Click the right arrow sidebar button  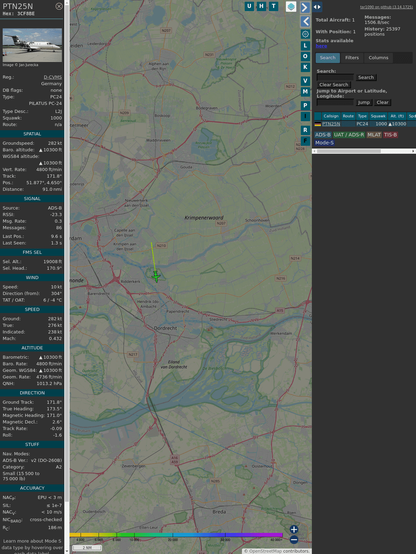[x=305, y=7]
